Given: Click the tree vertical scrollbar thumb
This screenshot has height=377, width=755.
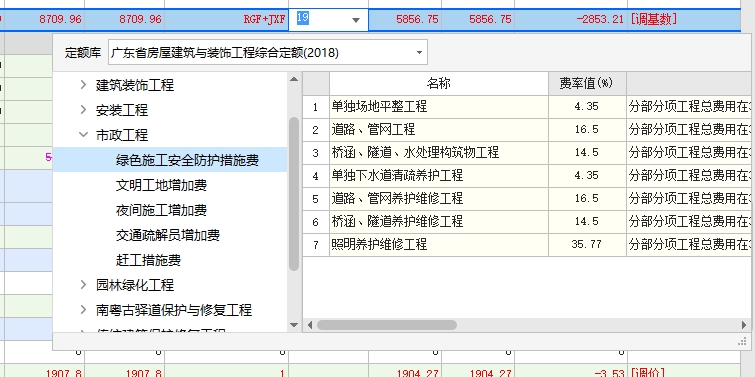Looking at the screenshot, I should pyautogui.click(x=294, y=194).
